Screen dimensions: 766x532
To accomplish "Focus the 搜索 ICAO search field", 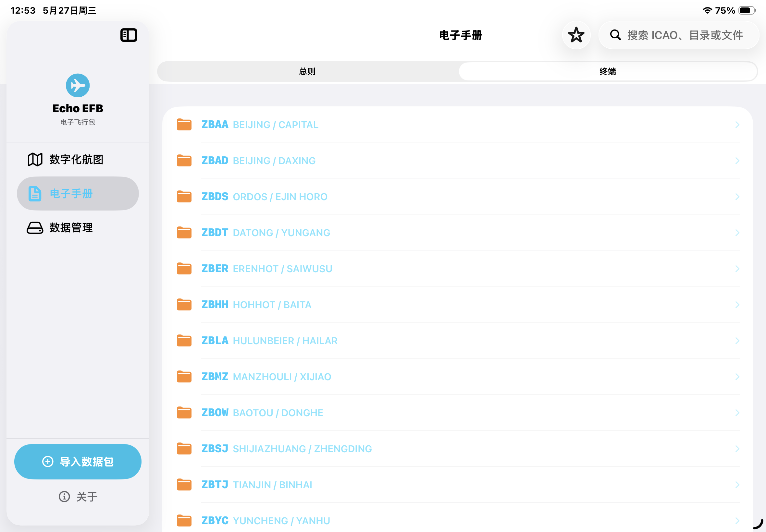I will [x=679, y=35].
